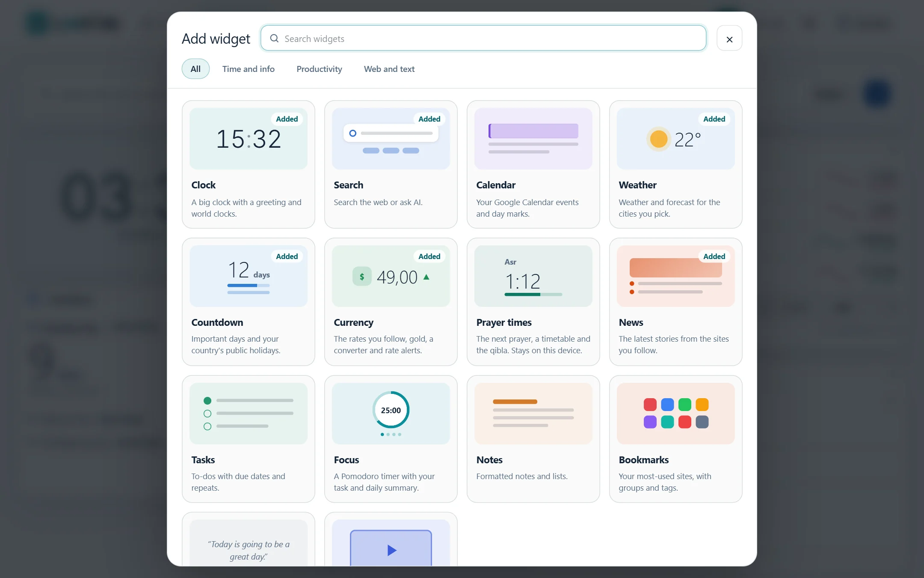This screenshot has height=578, width=924.
Task: Open the Calendar widget purple preview
Action: [x=533, y=139]
